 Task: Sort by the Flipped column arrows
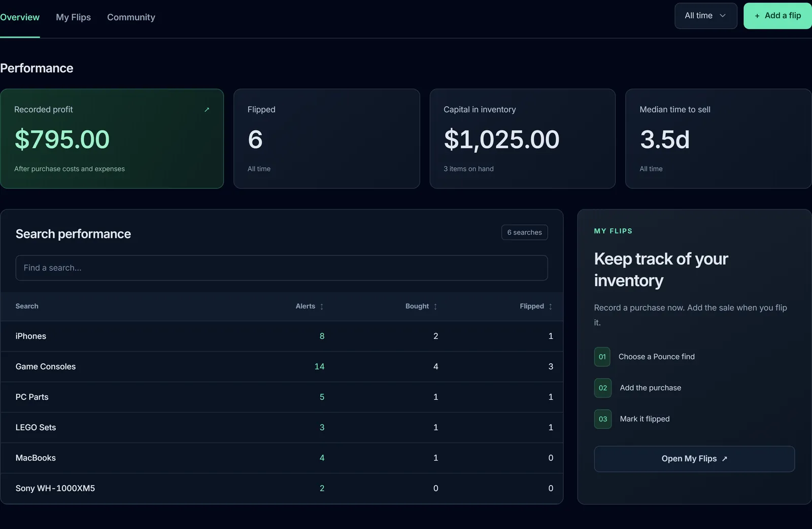[551, 306]
